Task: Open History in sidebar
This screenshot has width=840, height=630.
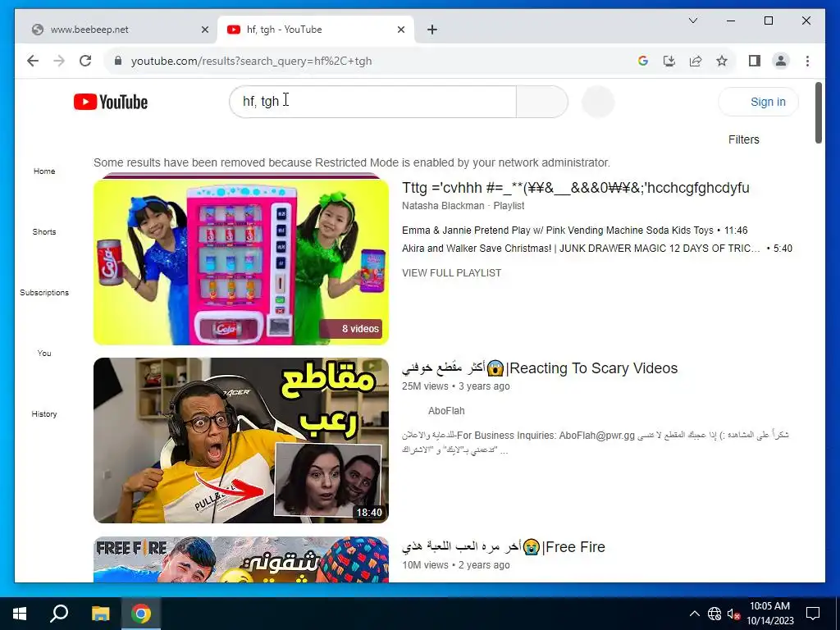Action: (44, 413)
